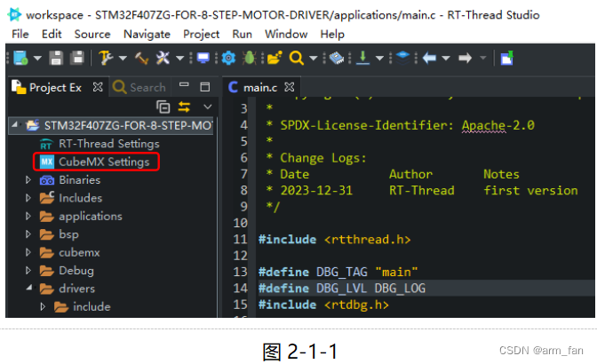
Task: Open the New file dropdown arrow
Action: [37, 59]
